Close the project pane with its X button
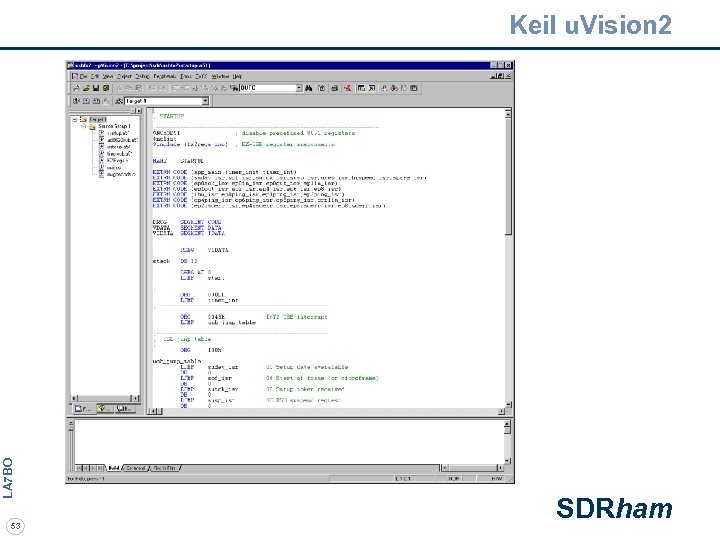The height and width of the screenshot is (540, 720). click(139, 111)
